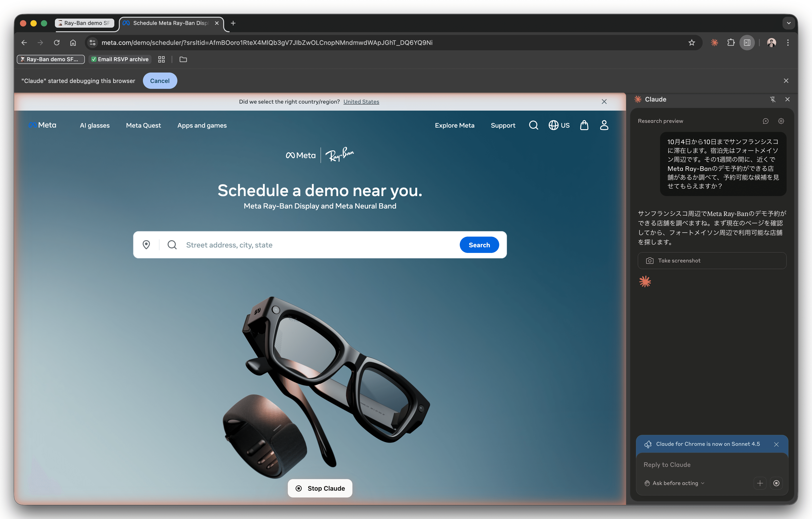Expand the tab search chevron

pyautogui.click(x=788, y=23)
